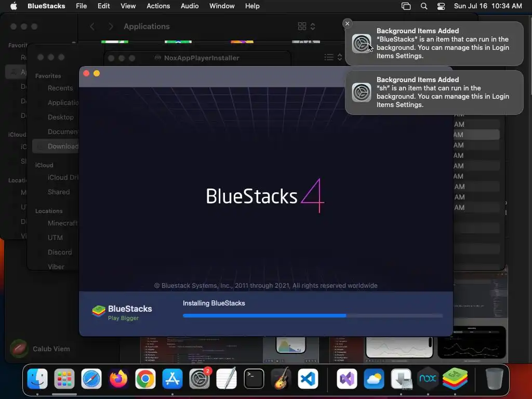Open the cloud weather app in Dock
The height and width of the screenshot is (399, 532).
coord(374,379)
